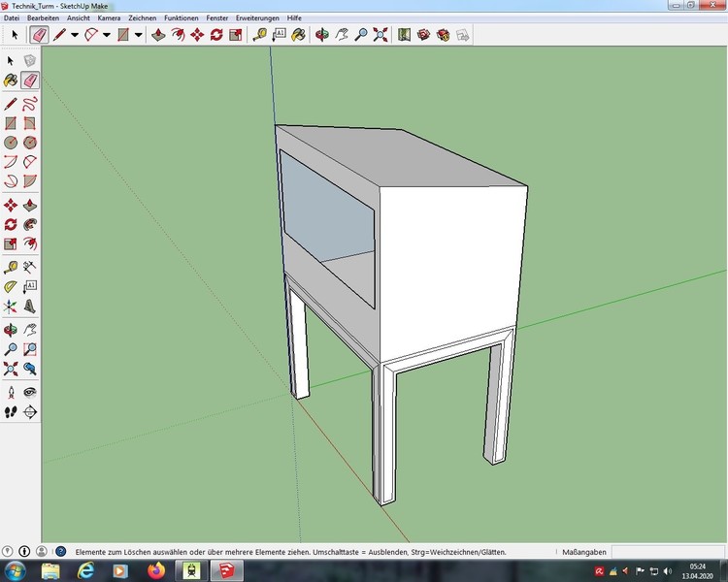Image resolution: width=728 pixels, height=582 pixels.
Task: Open Firefox from taskbar
Action: point(156,571)
